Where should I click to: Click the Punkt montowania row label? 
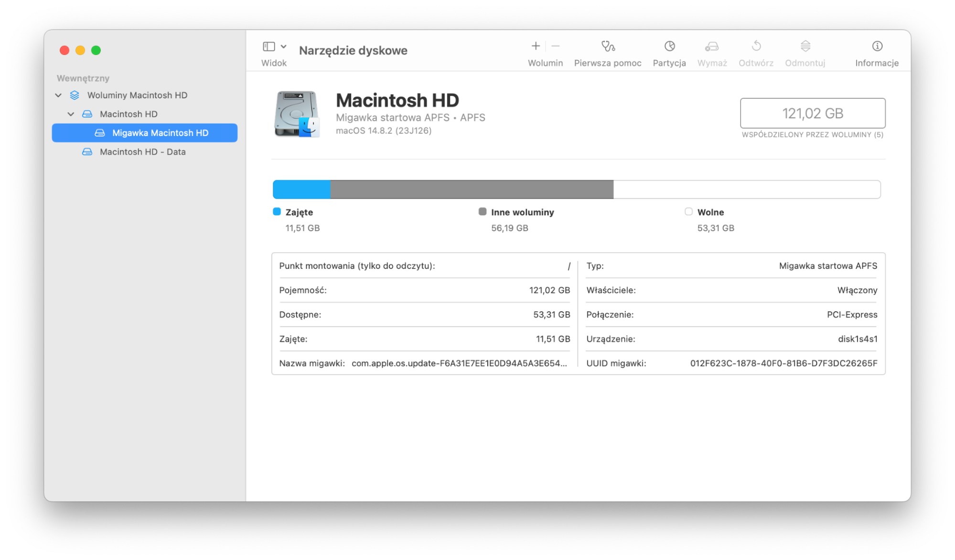(357, 266)
